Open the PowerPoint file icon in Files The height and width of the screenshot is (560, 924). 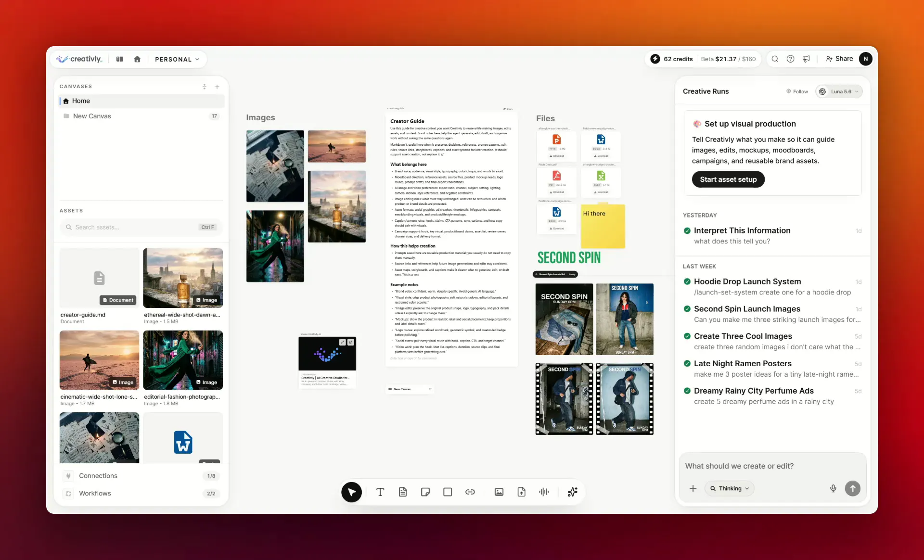[x=557, y=140]
